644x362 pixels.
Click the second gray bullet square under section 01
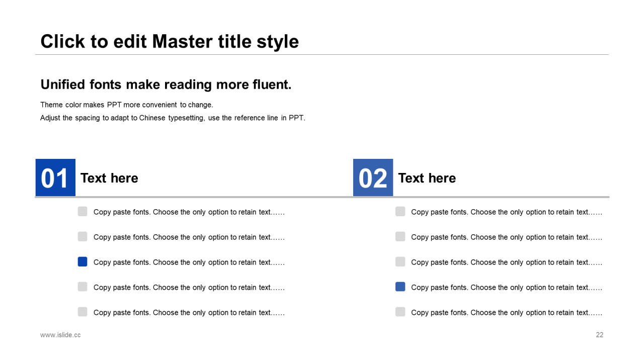coord(83,237)
